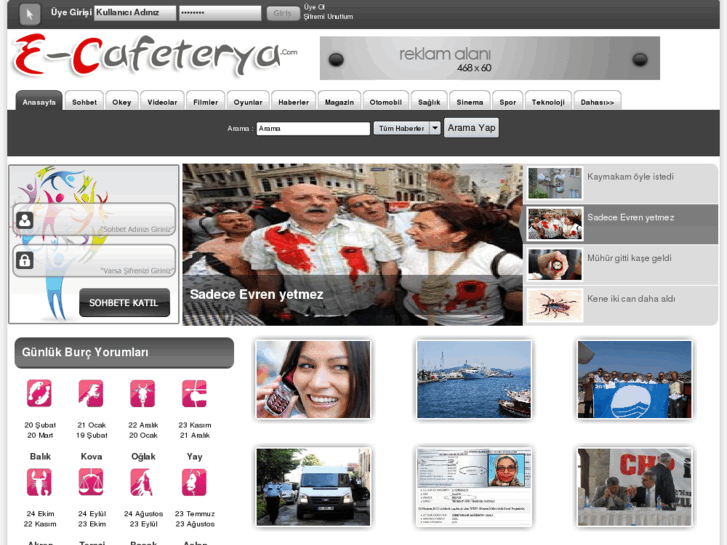The height and width of the screenshot is (545, 727).
Task: Open the white van news image
Action: click(x=313, y=487)
